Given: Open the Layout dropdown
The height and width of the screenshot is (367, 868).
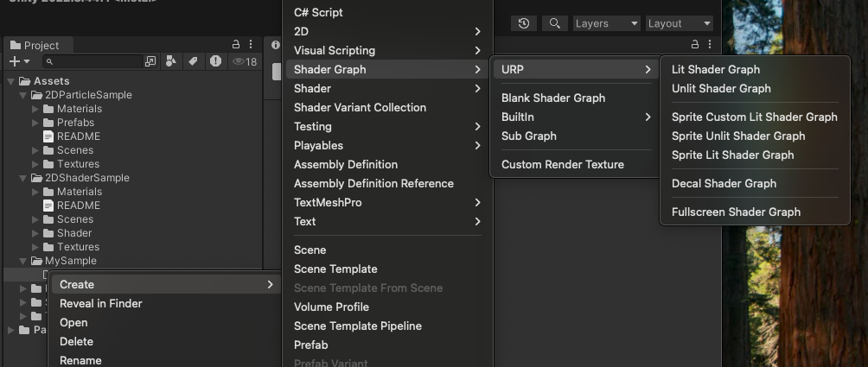Looking at the screenshot, I should (680, 23).
